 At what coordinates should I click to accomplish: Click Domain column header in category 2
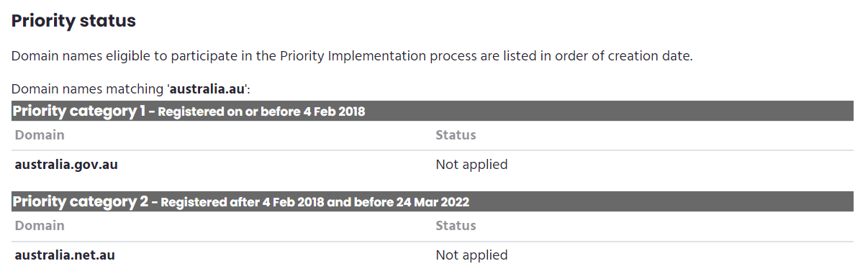(x=40, y=226)
